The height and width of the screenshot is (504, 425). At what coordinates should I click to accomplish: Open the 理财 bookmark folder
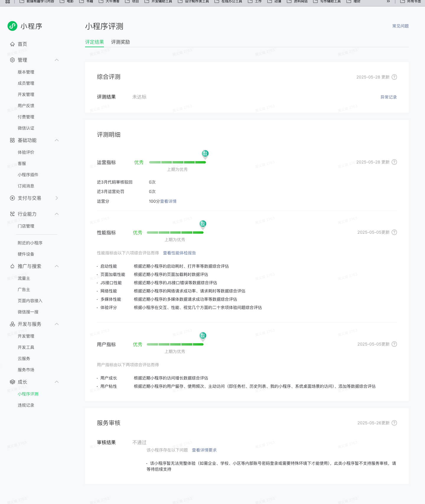pyautogui.click(x=354, y=1)
